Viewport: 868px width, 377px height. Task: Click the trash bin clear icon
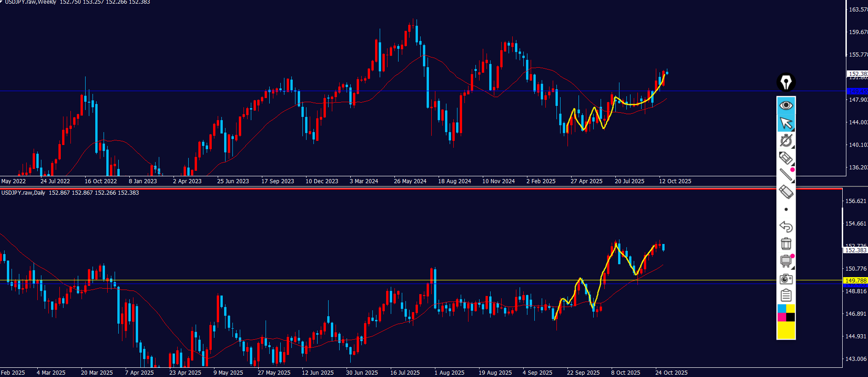[x=786, y=244]
